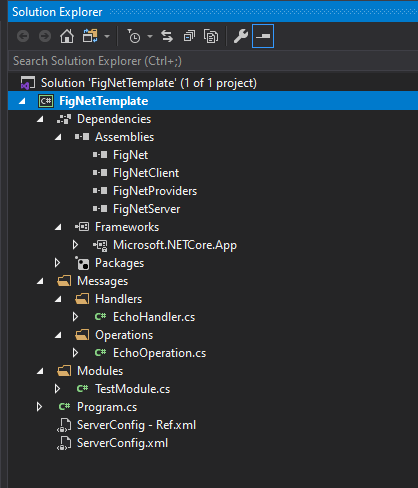Screen dimensions: 418x488
Task: Select the FigNetProviders assembly reference
Action: coord(155,191)
